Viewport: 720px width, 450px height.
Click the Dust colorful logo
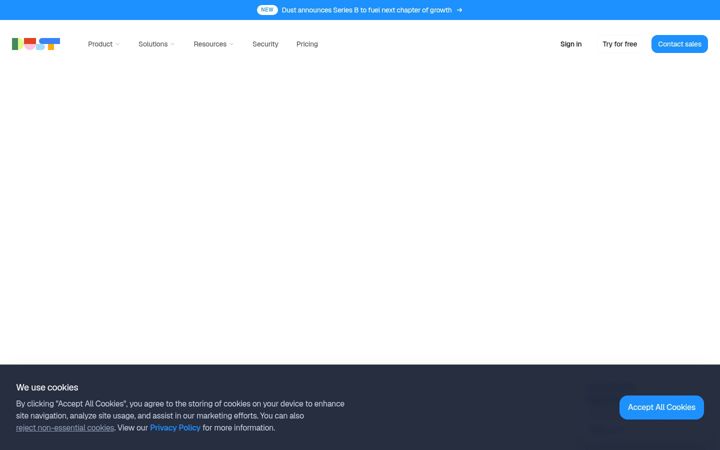tap(36, 44)
